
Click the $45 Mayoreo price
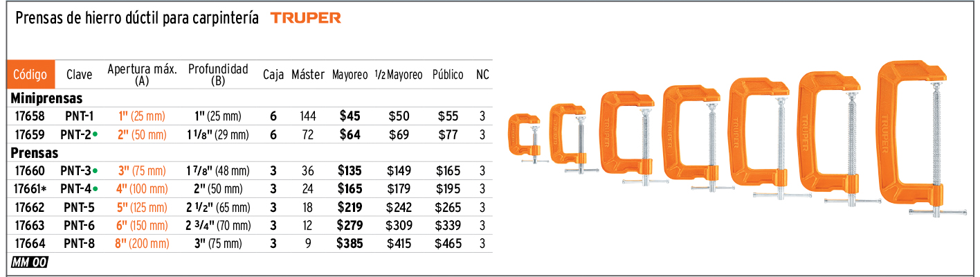tap(350, 117)
